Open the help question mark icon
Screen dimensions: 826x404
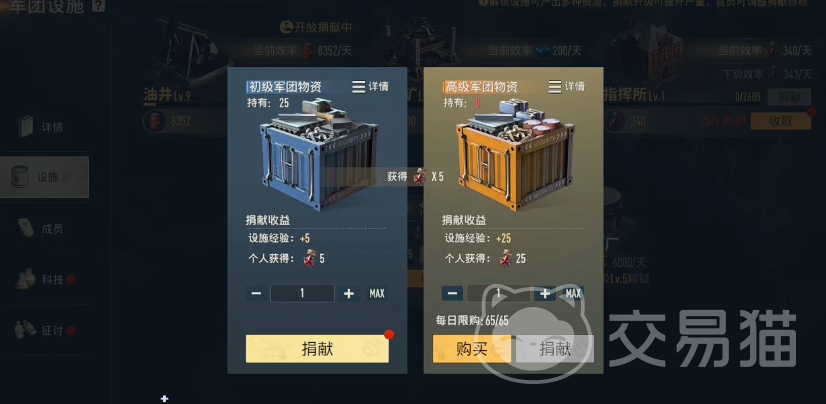coord(99,5)
